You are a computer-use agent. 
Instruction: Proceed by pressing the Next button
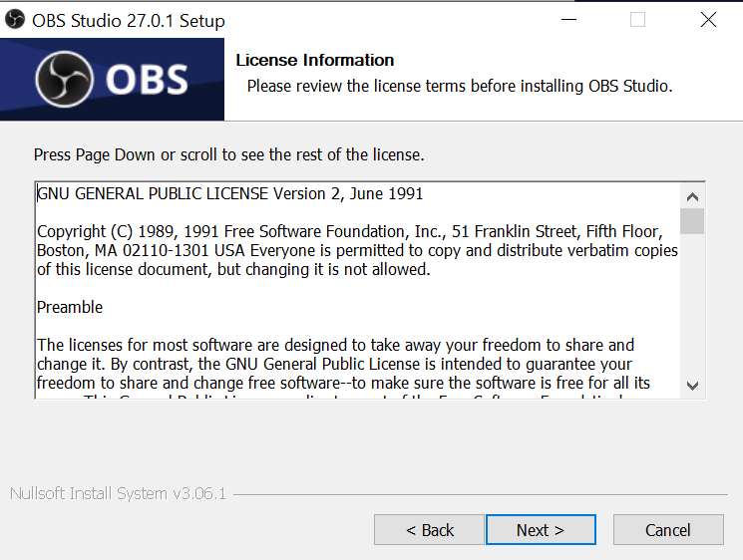(541, 530)
